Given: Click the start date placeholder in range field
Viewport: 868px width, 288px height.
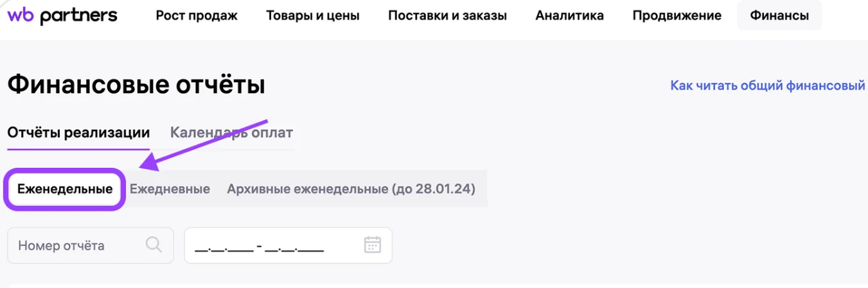Looking at the screenshot, I should click(224, 246).
